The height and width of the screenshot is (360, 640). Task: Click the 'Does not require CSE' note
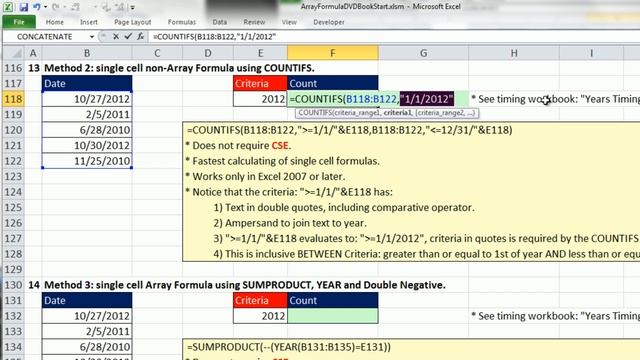pos(238,145)
